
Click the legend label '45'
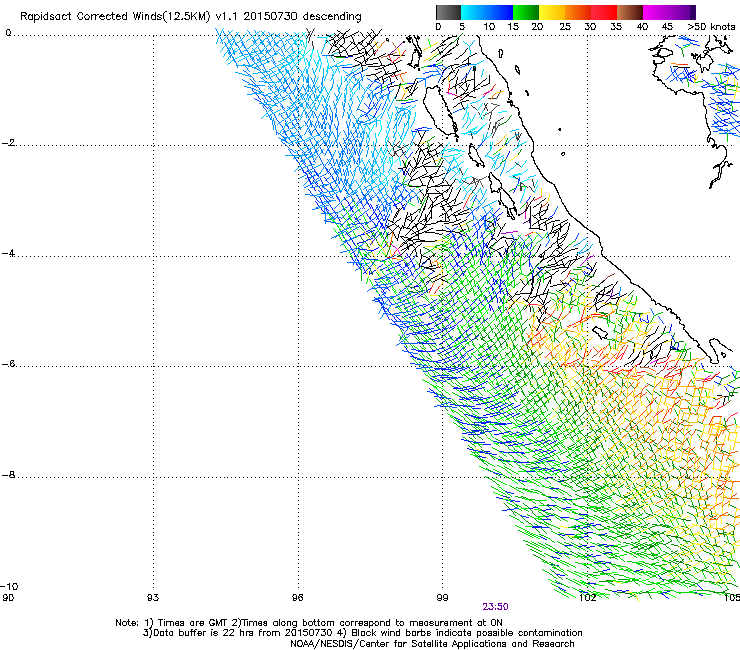[x=667, y=27]
